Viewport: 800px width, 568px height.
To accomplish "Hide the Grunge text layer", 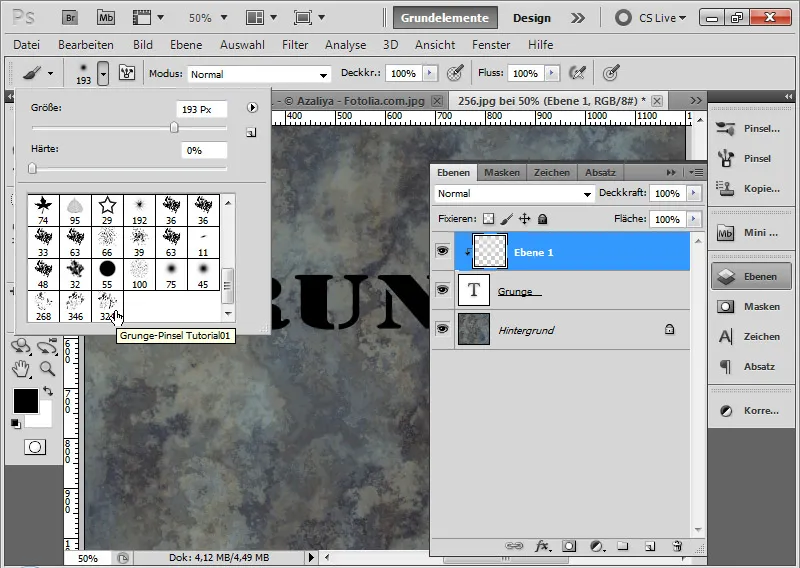I will 442,289.
